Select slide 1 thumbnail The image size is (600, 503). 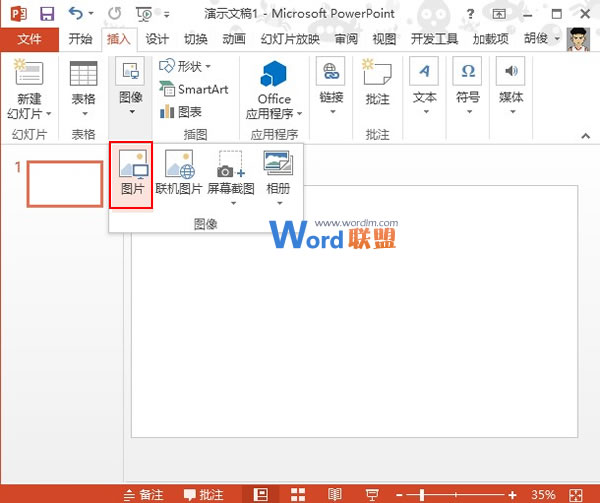(x=65, y=184)
